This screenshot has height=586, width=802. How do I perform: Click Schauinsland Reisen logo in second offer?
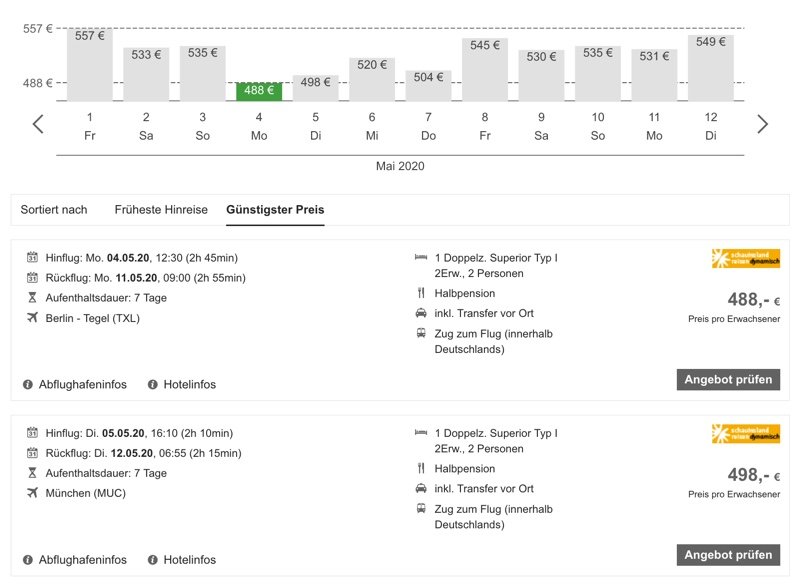745,434
